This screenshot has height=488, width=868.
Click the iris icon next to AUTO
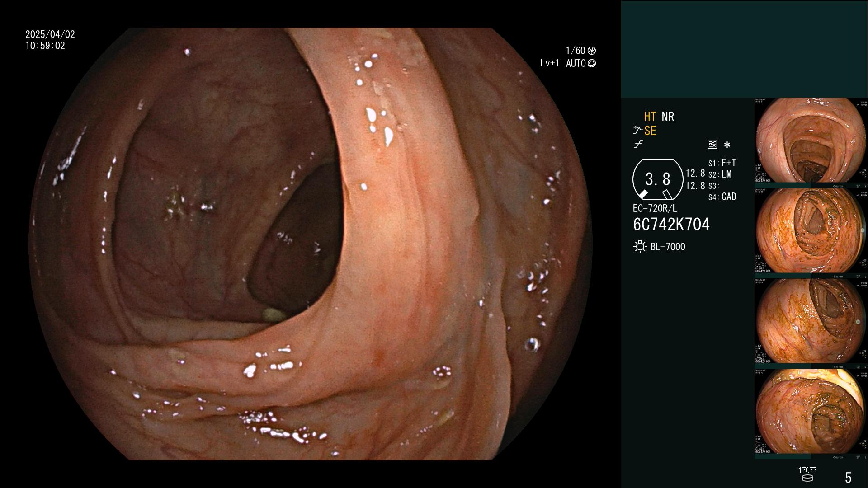pos(592,63)
